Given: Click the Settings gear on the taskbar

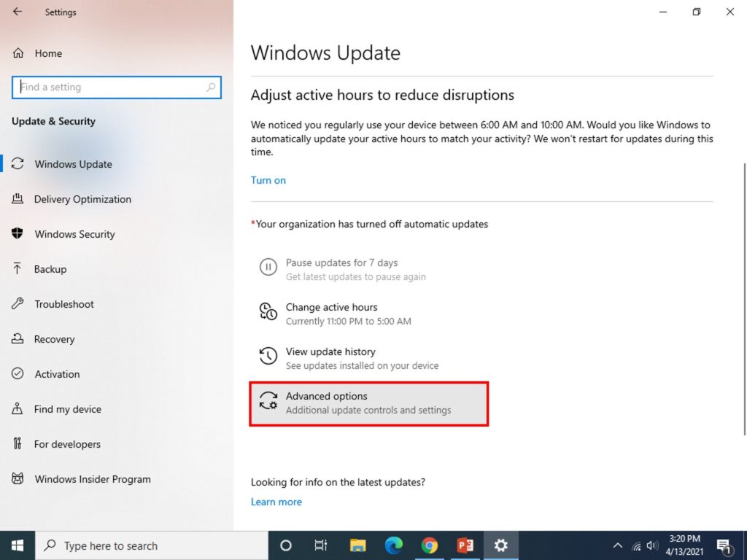Looking at the screenshot, I should (500, 545).
